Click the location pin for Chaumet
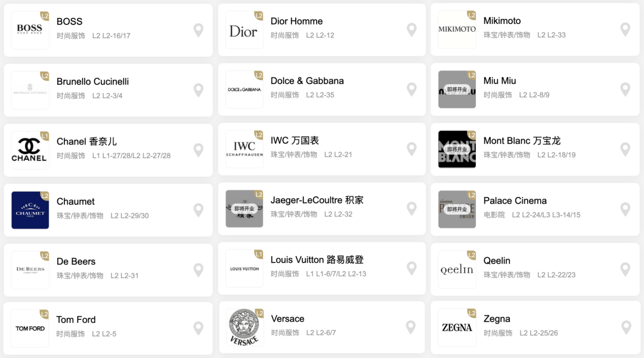Image resolution: width=644 pixels, height=358 pixels. pos(199,210)
